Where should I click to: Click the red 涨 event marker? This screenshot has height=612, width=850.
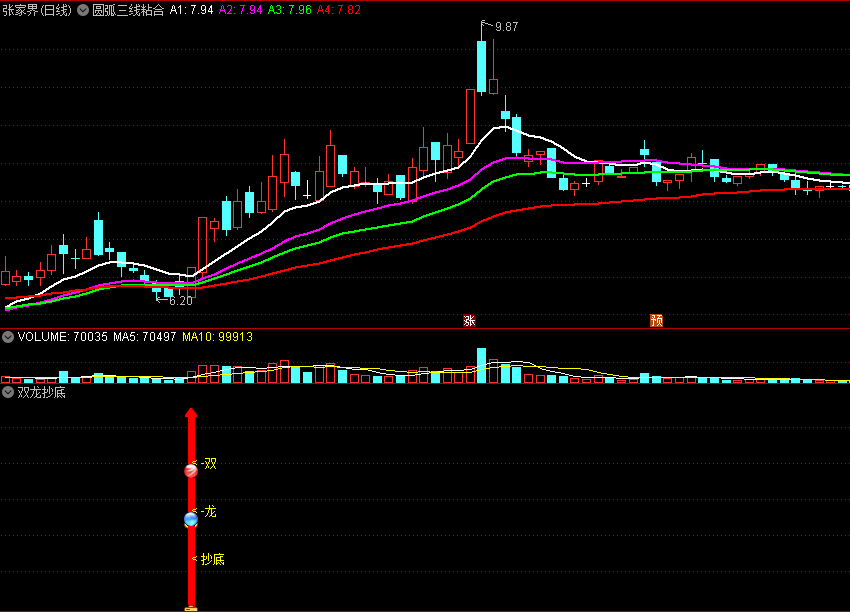(469, 320)
